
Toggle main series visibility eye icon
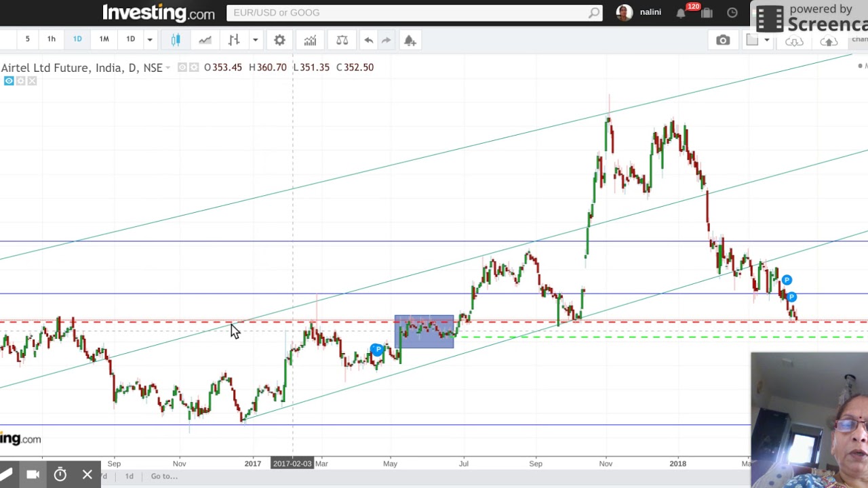coord(182,67)
